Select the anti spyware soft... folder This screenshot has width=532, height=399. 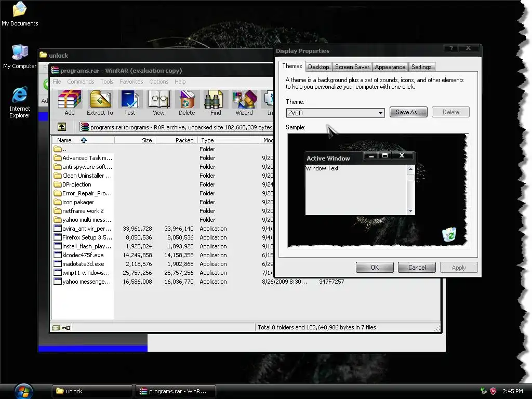(x=83, y=167)
